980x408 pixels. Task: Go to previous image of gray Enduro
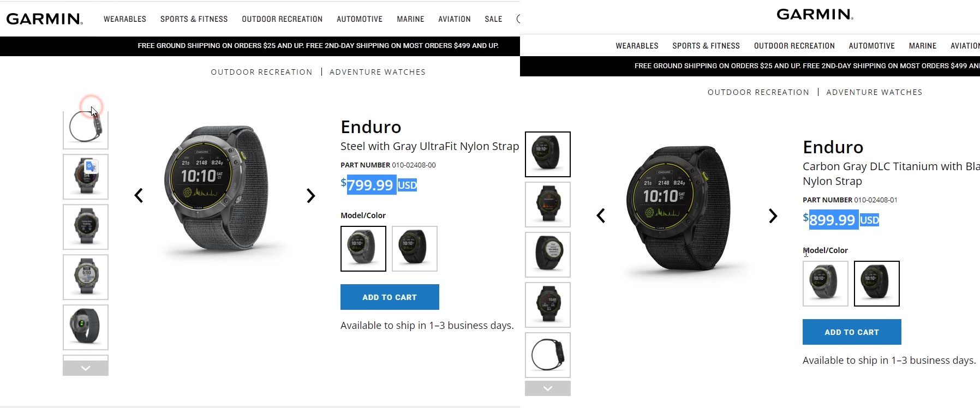click(139, 195)
